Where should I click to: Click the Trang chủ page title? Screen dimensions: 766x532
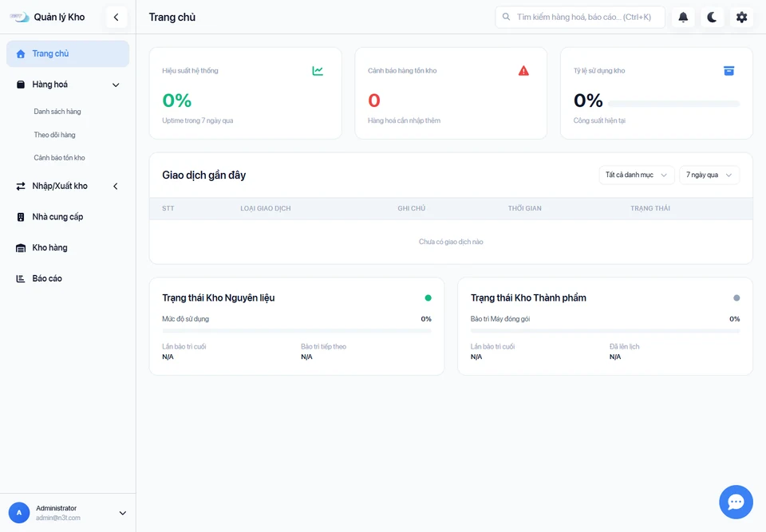pos(172,17)
